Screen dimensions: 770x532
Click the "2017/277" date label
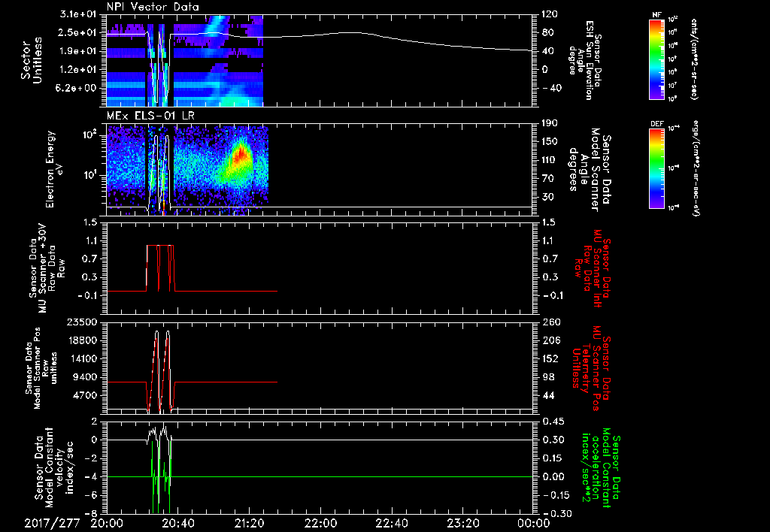(x=53, y=523)
